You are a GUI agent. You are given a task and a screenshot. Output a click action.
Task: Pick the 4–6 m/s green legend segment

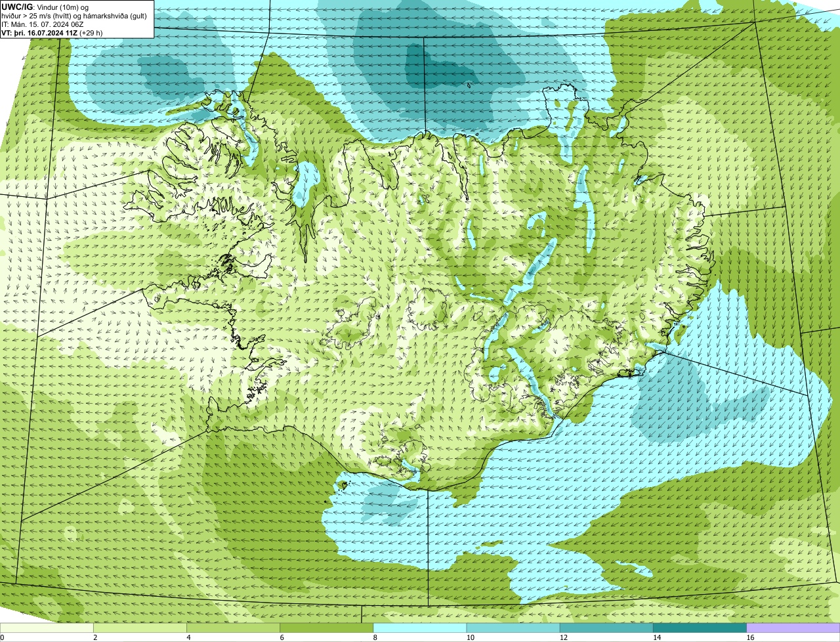(x=234, y=628)
